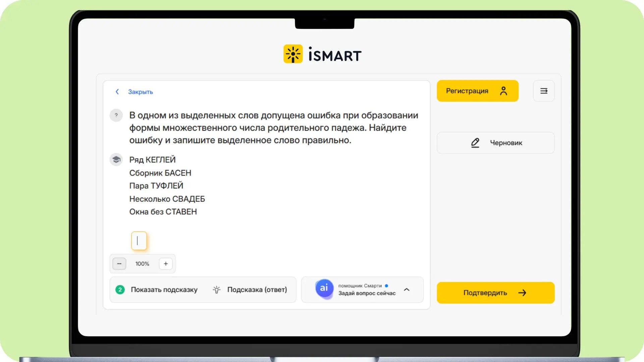Click Задай вопрос сейчас text

(x=367, y=293)
